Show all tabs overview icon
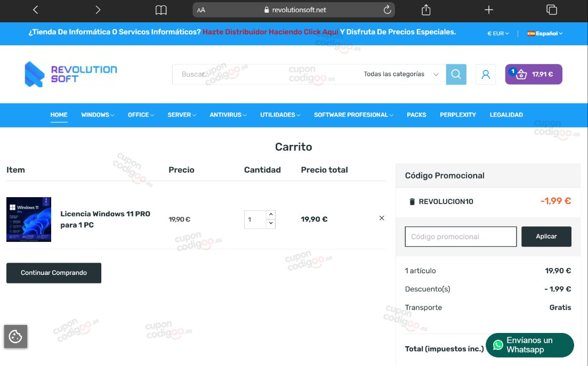 [x=552, y=10]
